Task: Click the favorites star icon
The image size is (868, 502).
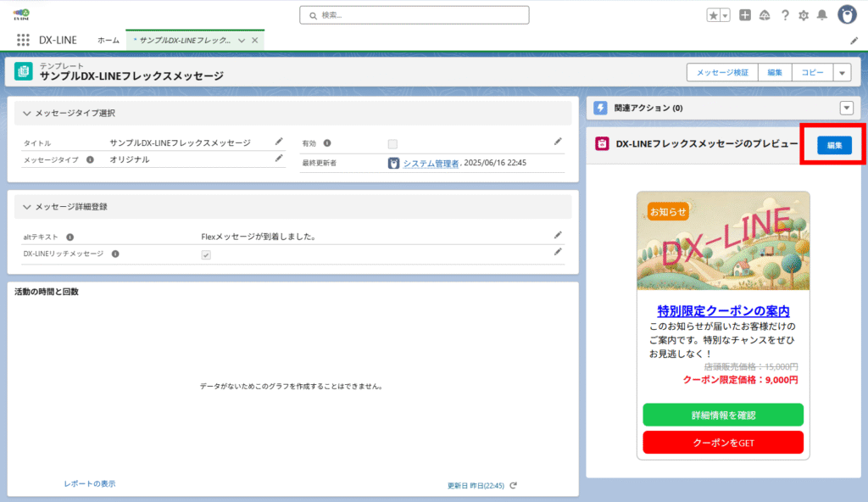Action: [x=713, y=15]
